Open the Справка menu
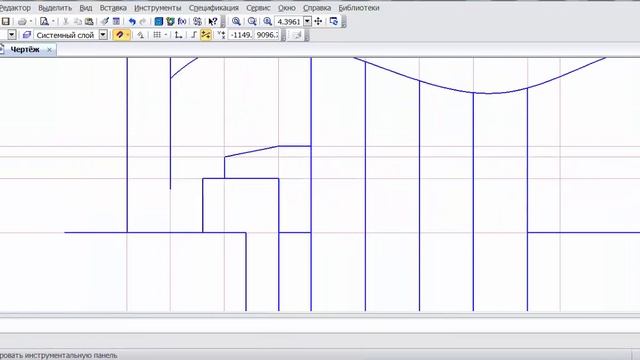 tap(317, 8)
